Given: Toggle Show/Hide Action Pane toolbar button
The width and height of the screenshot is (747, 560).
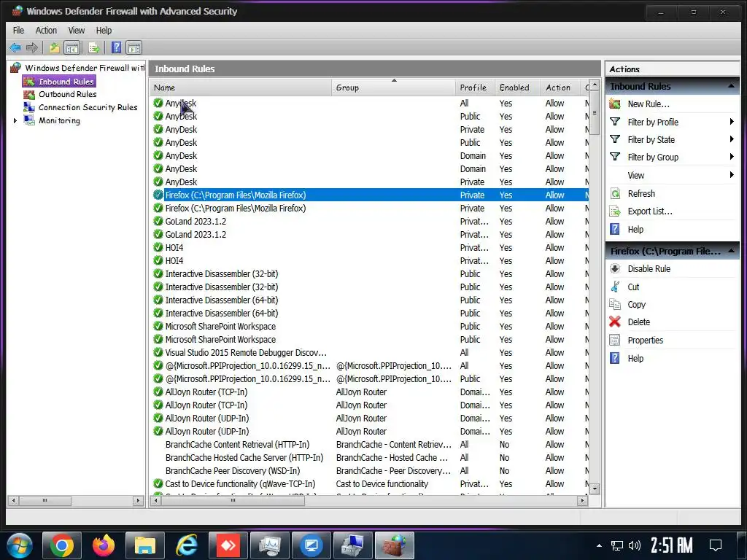Looking at the screenshot, I should pyautogui.click(x=134, y=47).
